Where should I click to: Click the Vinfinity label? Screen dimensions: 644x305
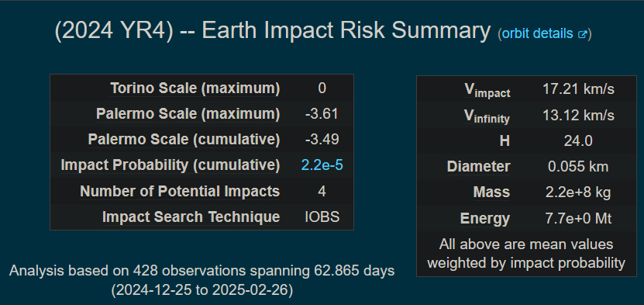click(487, 116)
